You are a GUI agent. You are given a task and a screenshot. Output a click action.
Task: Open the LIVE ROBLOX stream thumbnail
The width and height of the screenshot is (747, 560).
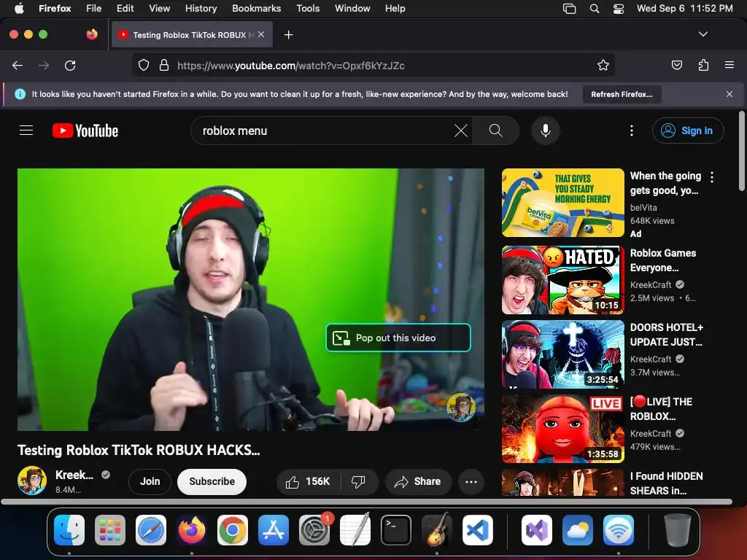click(562, 429)
